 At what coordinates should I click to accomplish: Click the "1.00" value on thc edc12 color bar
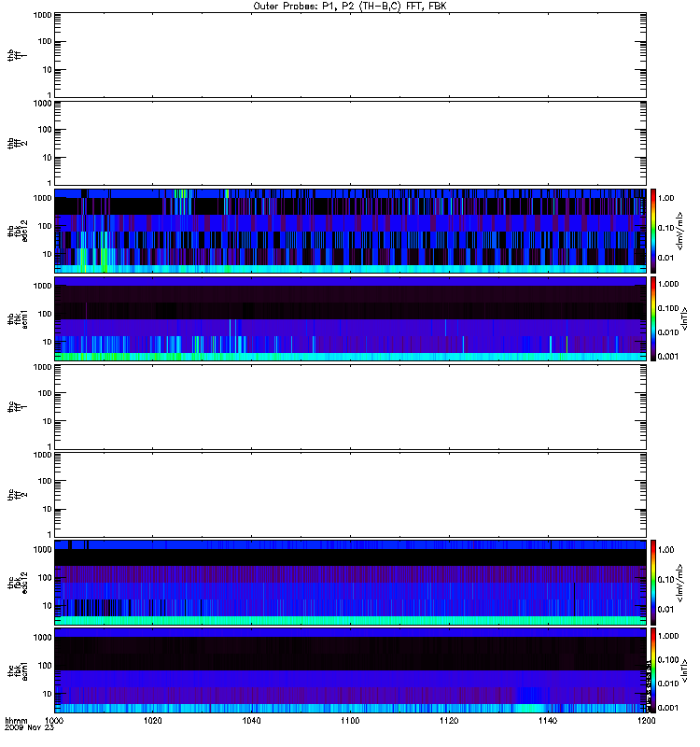click(x=665, y=550)
